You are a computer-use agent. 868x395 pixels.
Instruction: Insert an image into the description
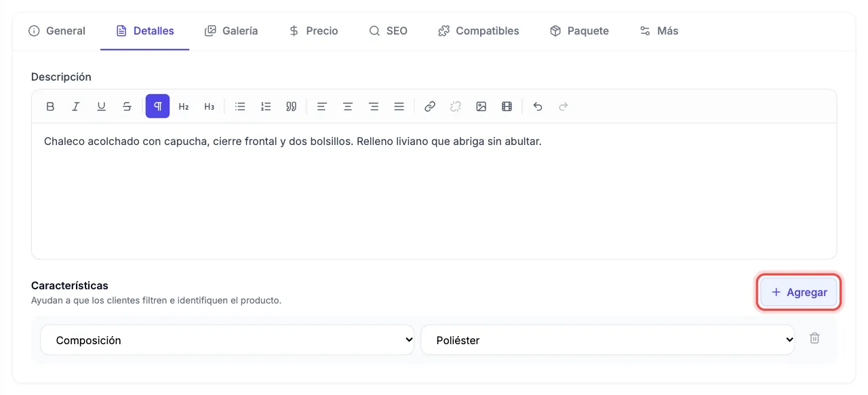pyautogui.click(x=481, y=106)
